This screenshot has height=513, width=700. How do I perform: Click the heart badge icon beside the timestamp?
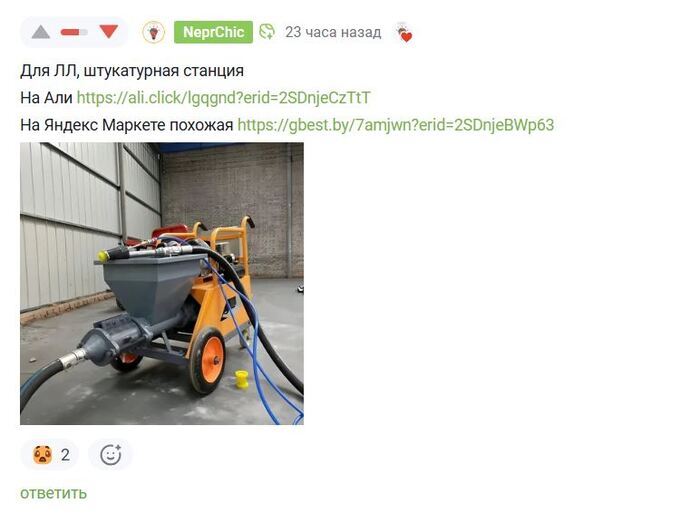[404, 33]
